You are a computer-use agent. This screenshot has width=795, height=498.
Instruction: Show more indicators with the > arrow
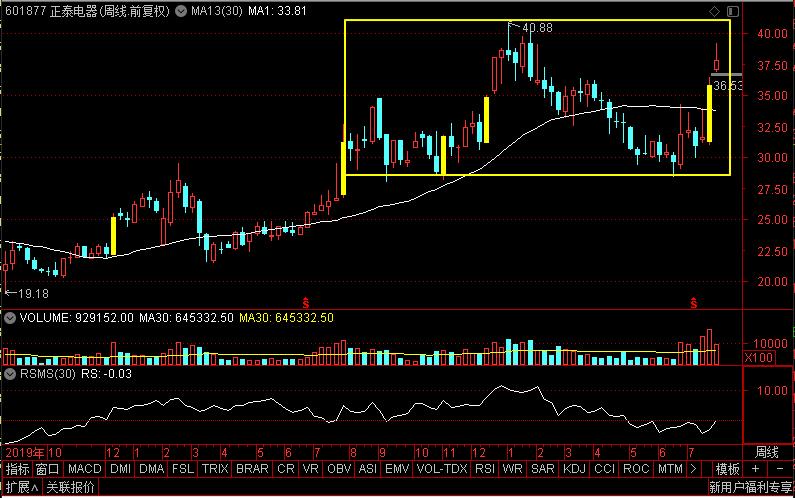coord(693,469)
